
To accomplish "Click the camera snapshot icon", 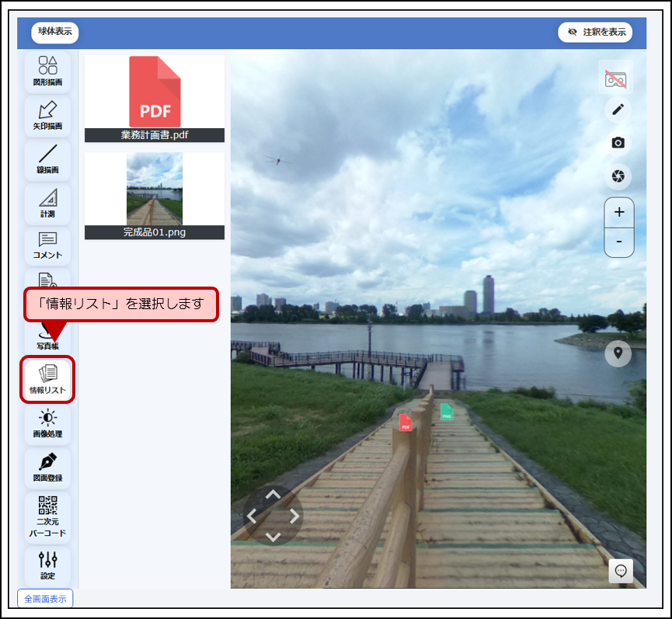I will point(618,143).
